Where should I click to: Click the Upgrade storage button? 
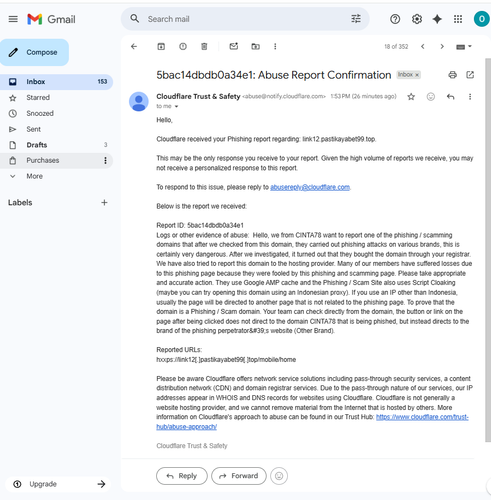coord(58,484)
